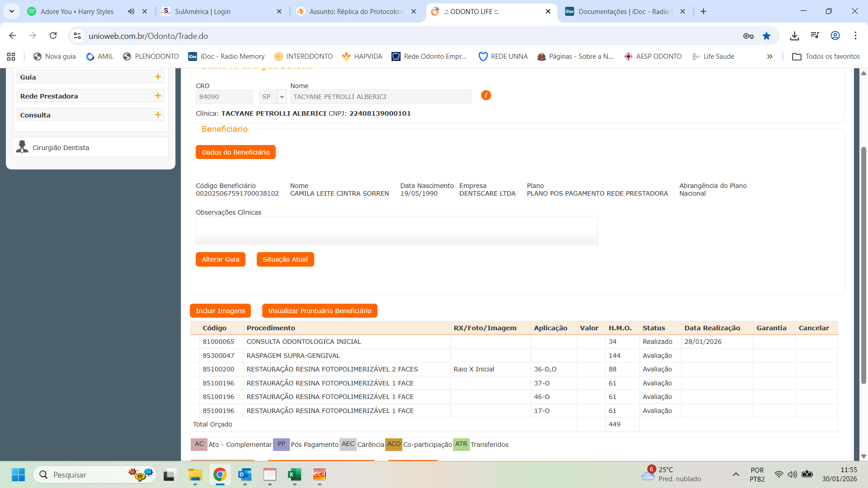Switch to Documentações iDoc tab
The image size is (868, 488).
point(623,11)
